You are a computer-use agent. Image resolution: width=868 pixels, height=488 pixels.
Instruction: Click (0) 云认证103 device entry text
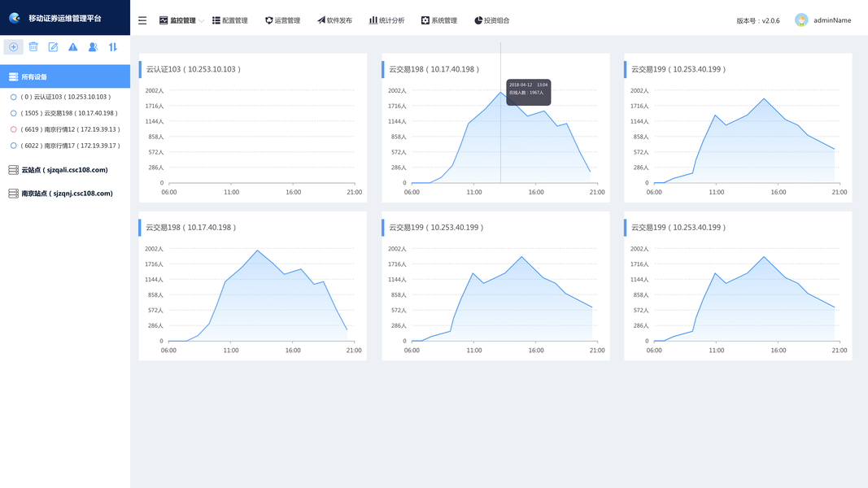click(66, 97)
